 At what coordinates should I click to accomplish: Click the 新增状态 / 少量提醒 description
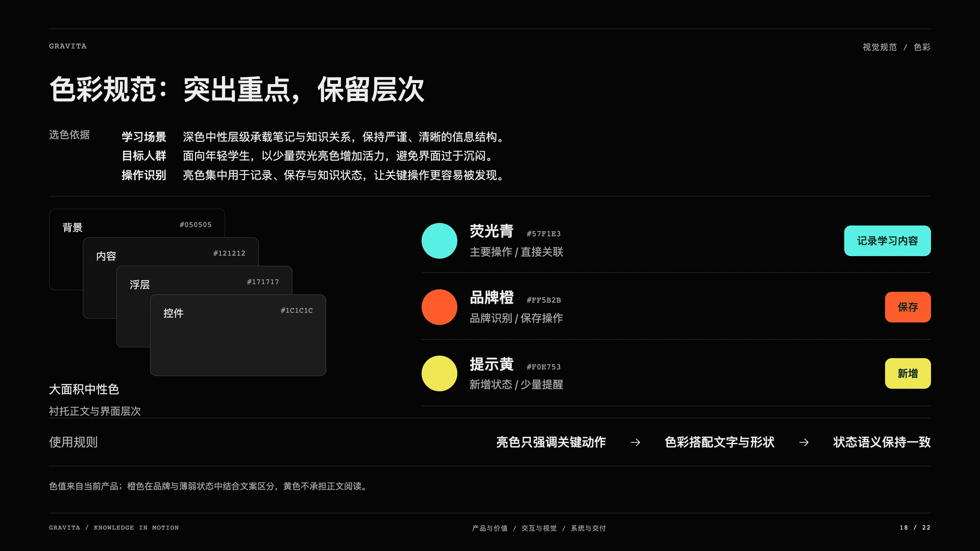(x=517, y=385)
